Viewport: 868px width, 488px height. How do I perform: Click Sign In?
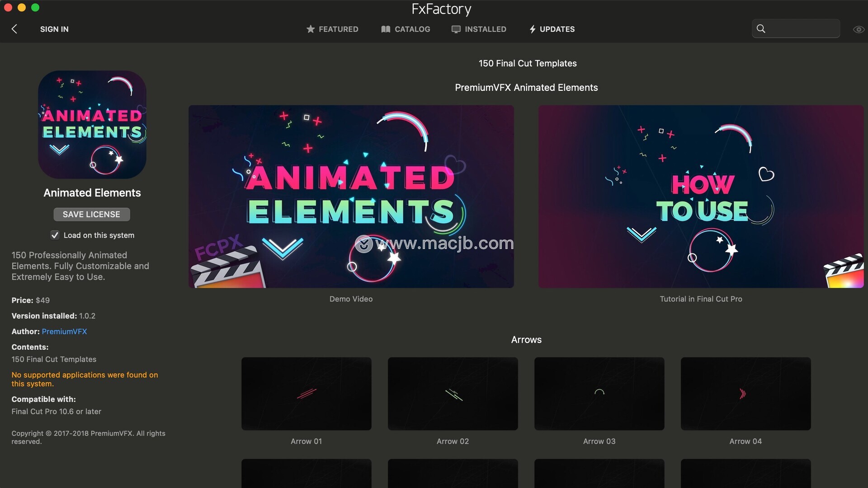(54, 29)
